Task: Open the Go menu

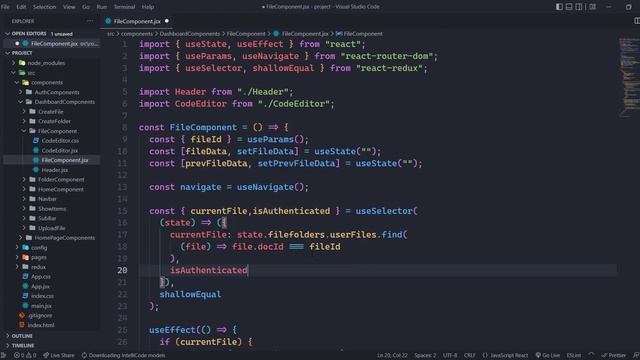Action: (x=86, y=7)
